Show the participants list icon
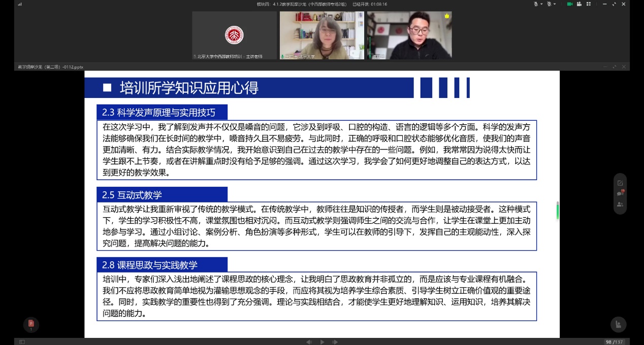 [x=620, y=204]
